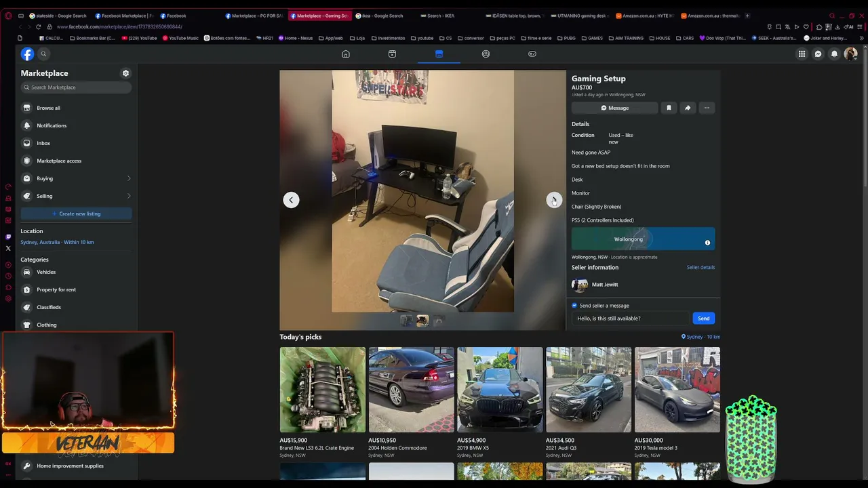Go to the Facebook Home icon
868x488 pixels.
pyautogui.click(x=346, y=54)
